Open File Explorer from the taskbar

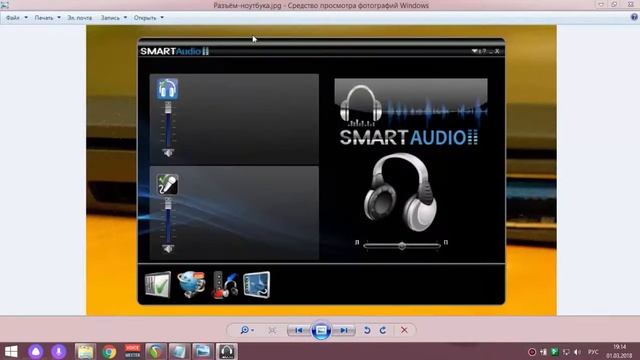(85, 351)
